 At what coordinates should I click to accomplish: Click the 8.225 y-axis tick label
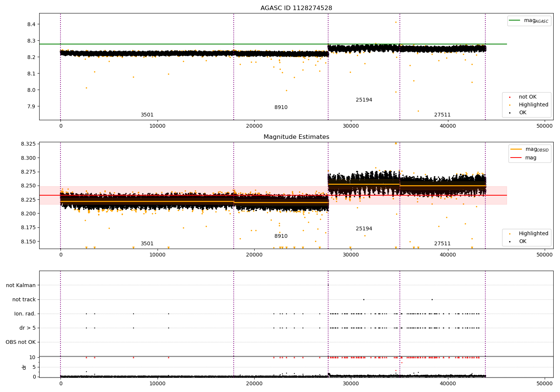pyautogui.click(x=28, y=200)
